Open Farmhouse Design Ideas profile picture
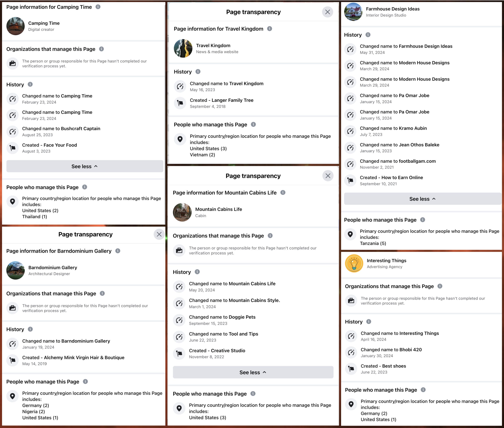 353,12
